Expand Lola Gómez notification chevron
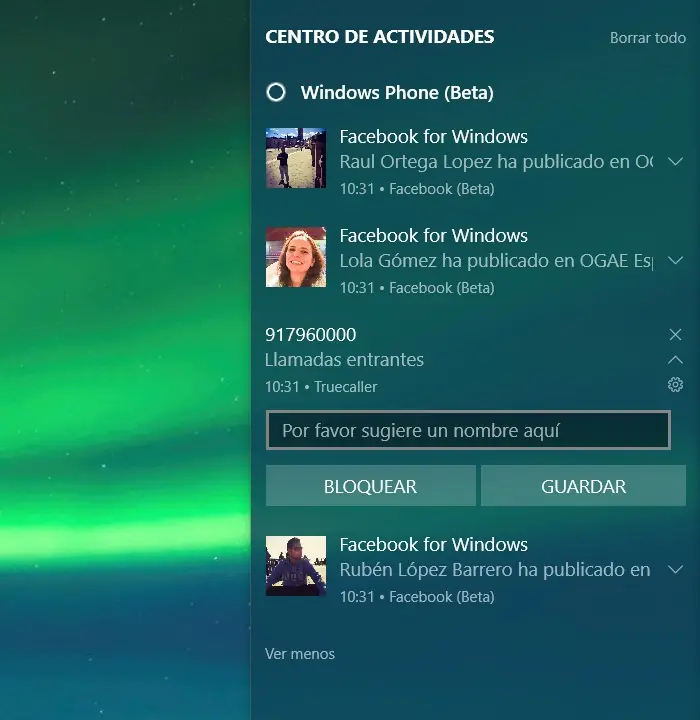The height and width of the screenshot is (720, 700). (x=675, y=260)
